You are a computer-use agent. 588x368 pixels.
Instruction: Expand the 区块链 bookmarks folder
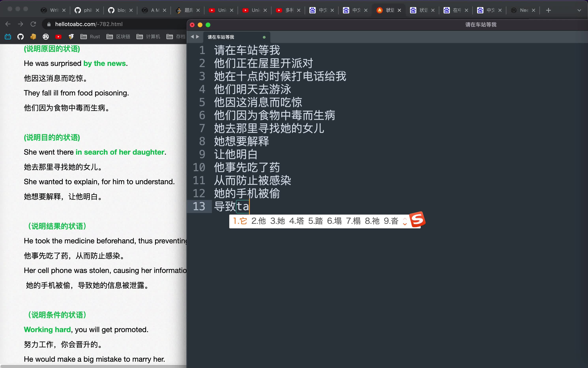(x=118, y=36)
